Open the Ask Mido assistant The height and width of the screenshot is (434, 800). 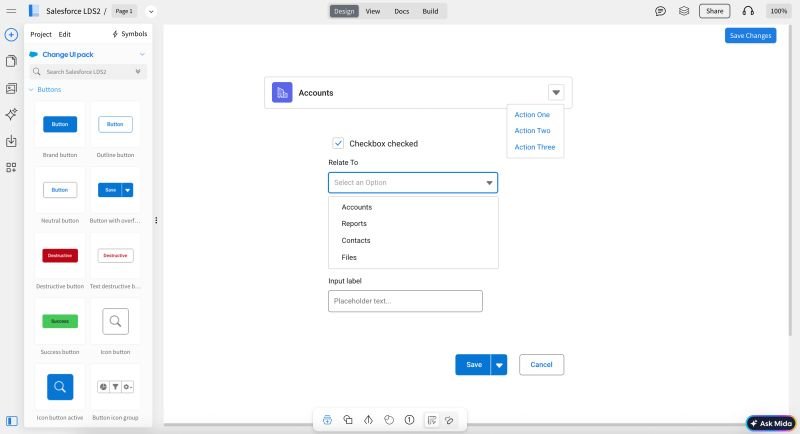click(x=771, y=423)
